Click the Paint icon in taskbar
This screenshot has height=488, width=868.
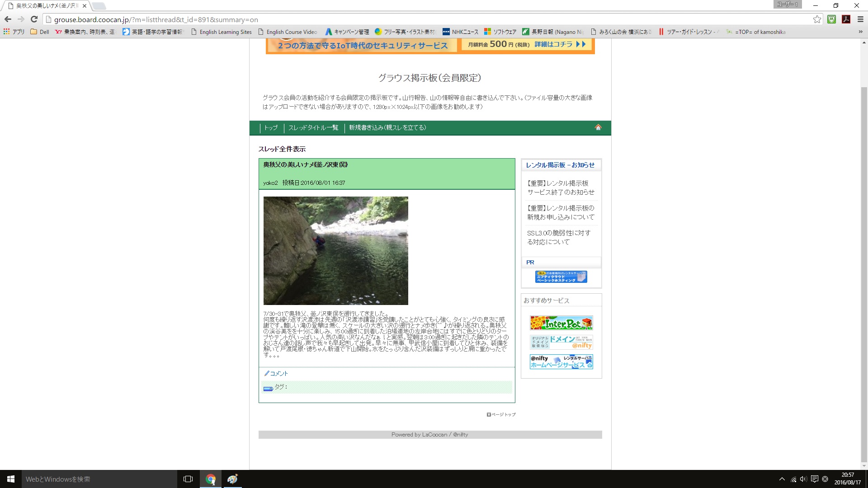[x=232, y=479]
